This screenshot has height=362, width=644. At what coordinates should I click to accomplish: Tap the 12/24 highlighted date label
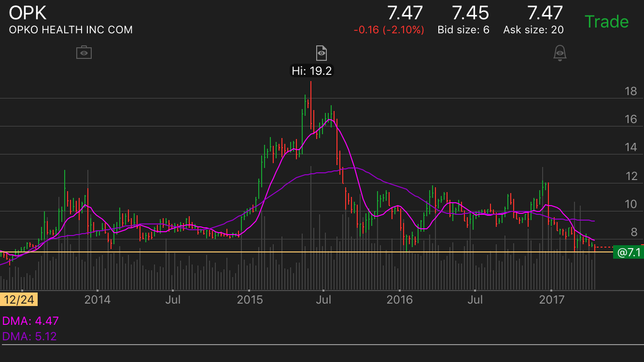[19, 300]
